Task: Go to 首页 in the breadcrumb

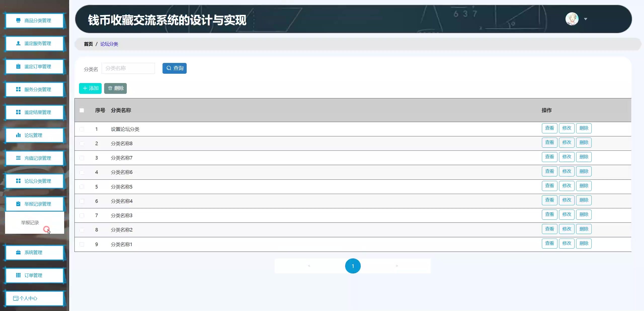Action: tap(88, 44)
